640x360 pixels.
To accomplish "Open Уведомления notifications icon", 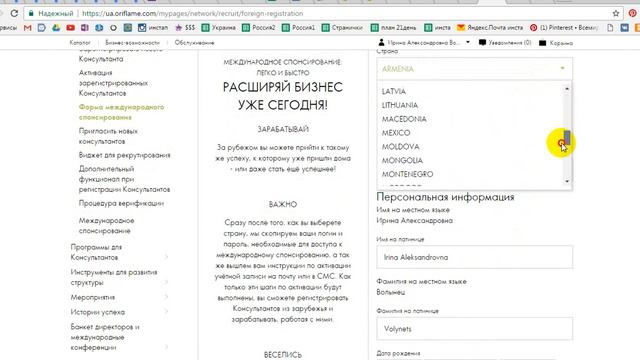I will [482, 42].
